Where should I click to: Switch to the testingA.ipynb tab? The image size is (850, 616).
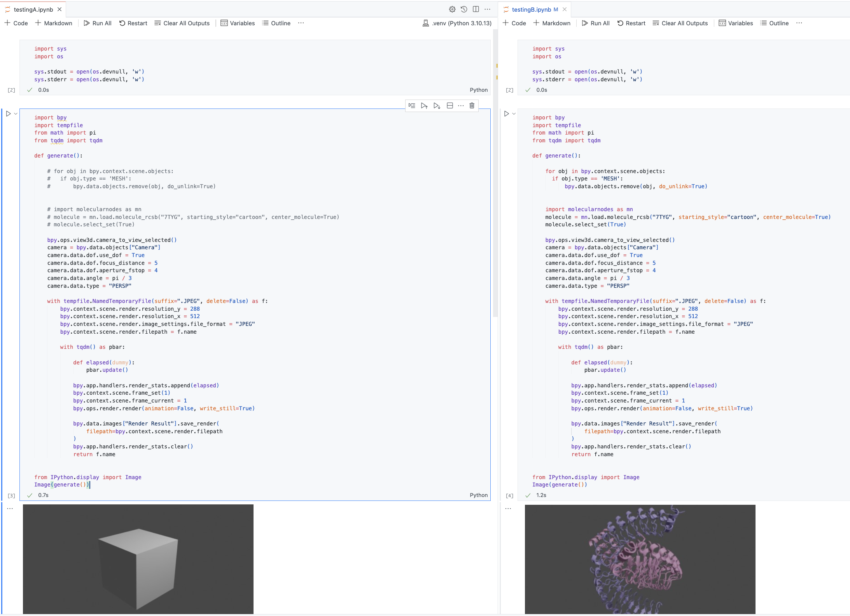33,9
